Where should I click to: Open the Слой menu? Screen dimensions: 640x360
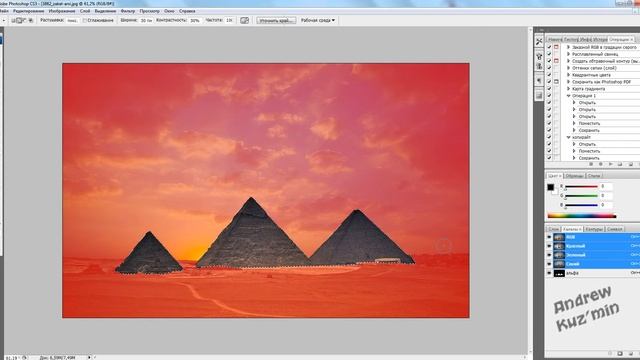coord(85,11)
